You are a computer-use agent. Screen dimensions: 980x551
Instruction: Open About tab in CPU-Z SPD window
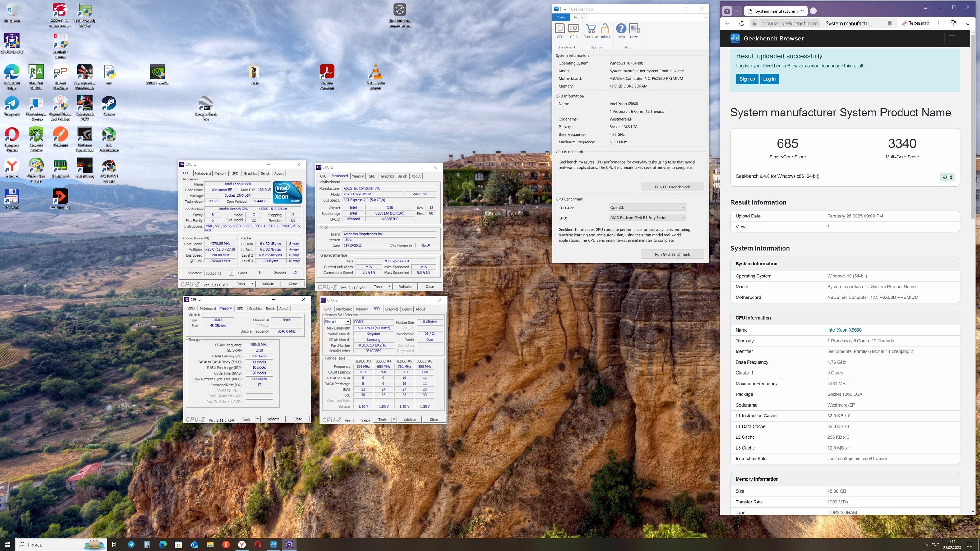pos(420,309)
